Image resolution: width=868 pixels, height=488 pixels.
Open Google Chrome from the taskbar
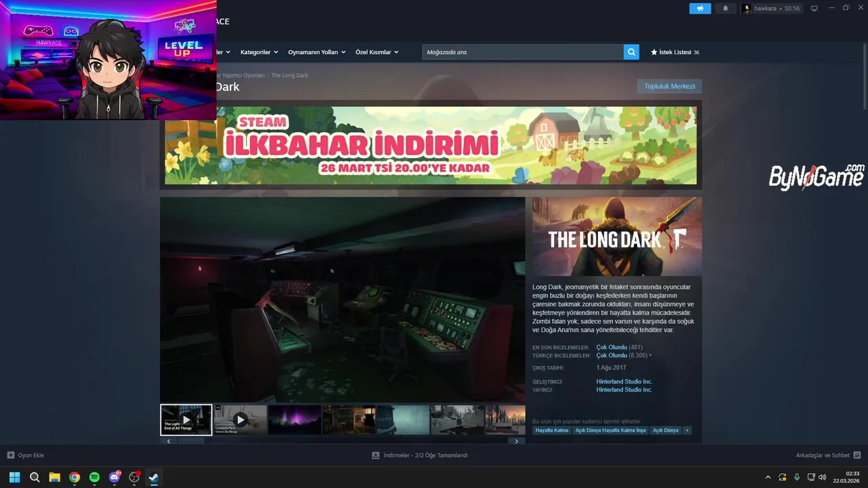pos(75,477)
